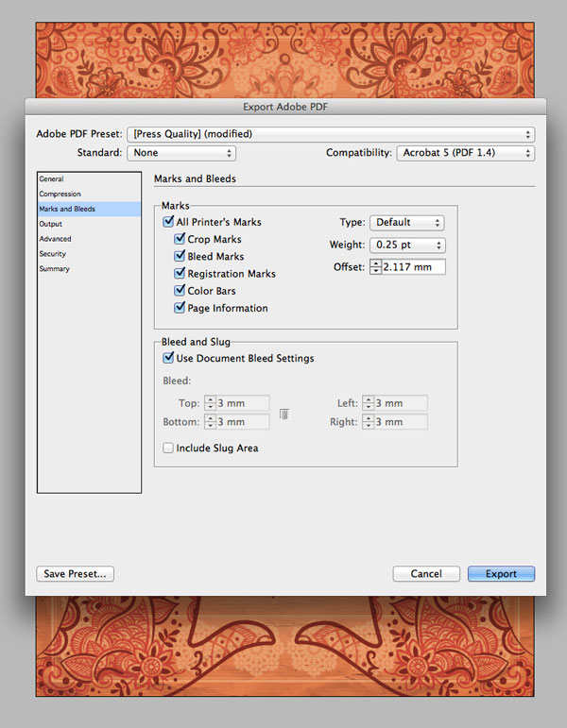Viewport: 567px width, 728px height.
Task: Uncheck Page Information checkbox
Action: (x=180, y=308)
